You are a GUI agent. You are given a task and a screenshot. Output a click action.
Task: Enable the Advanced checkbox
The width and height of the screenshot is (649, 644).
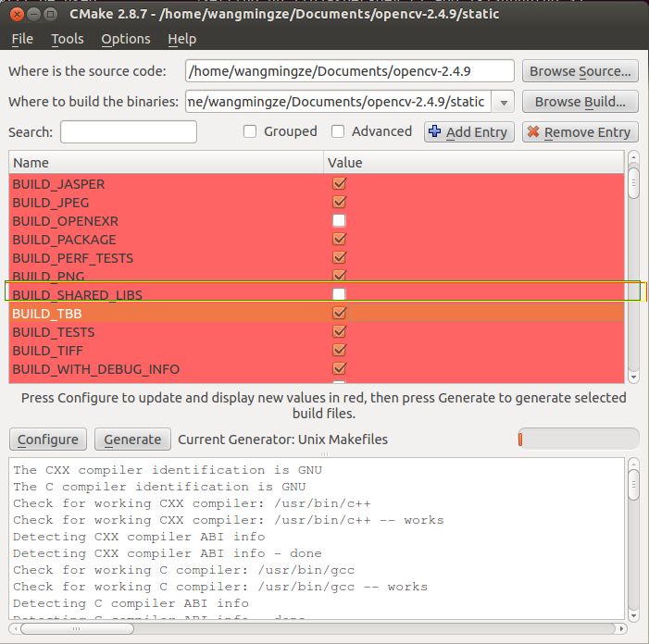coord(338,131)
